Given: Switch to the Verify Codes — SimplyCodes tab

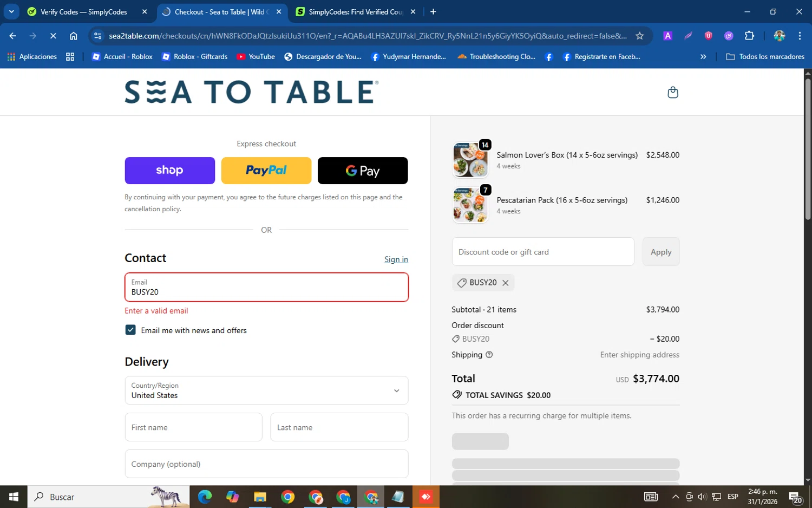Looking at the screenshot, I should (x=84, y=12).
